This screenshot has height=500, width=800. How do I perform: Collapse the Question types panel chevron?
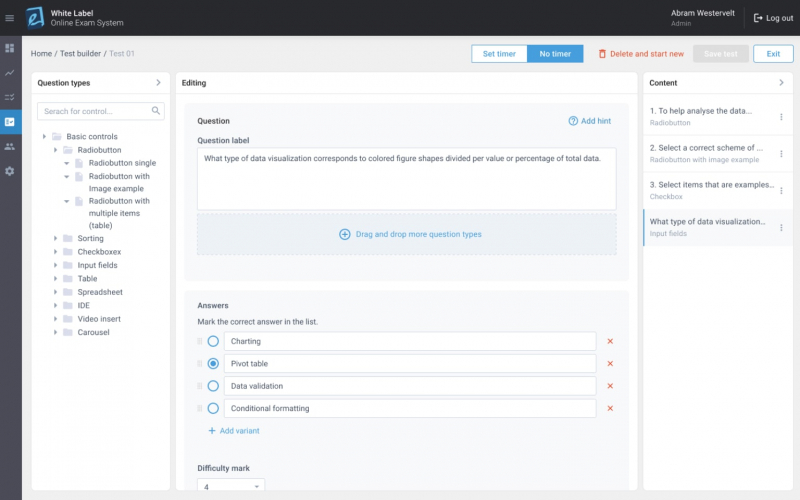click(158, 83)
